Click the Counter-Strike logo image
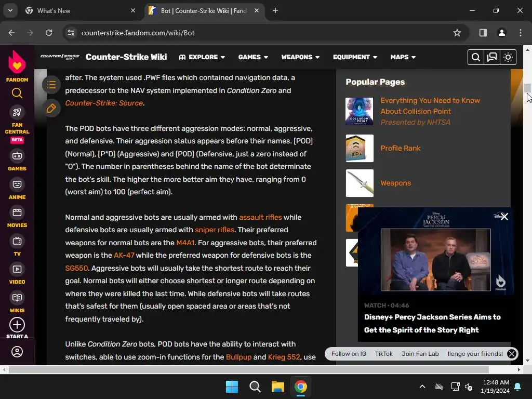This screenshot has width=532, height=399. tap(60, 57)
